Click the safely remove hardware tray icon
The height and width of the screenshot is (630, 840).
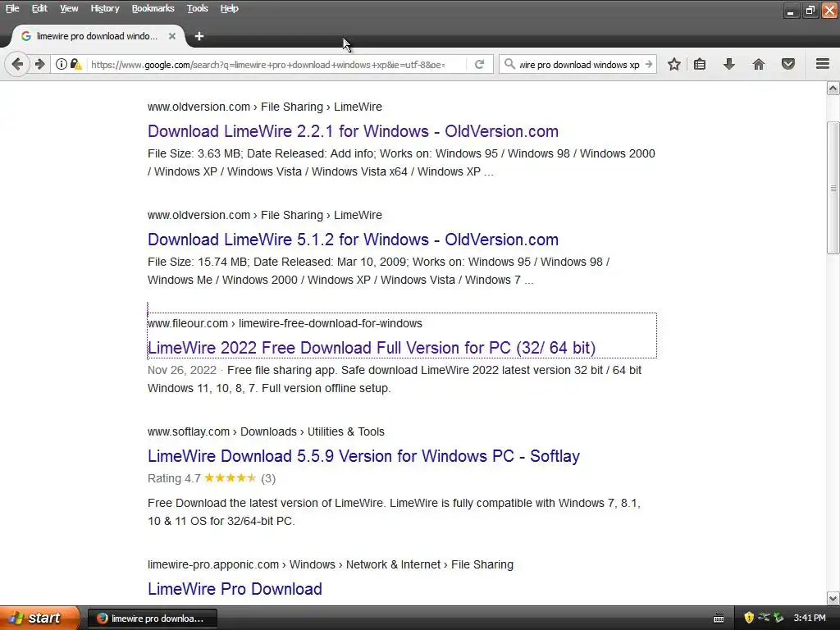coord(778,618)
